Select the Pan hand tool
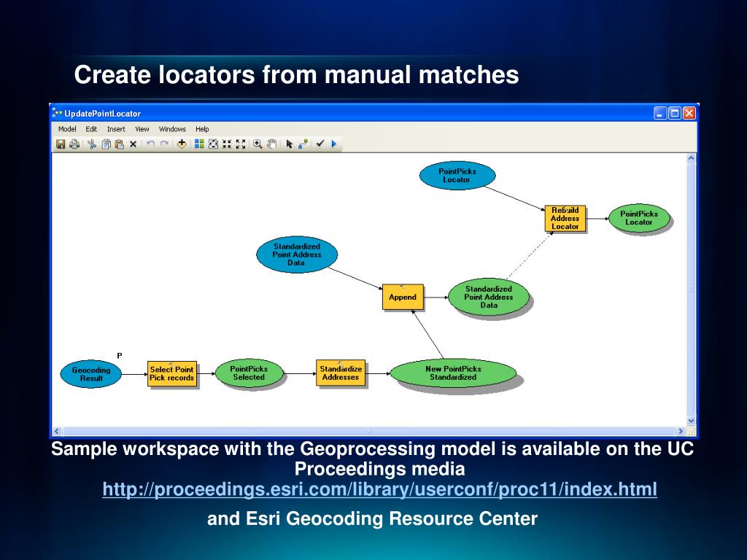The height and width of the screenshot is (560, 747). (x=271, y=144)
